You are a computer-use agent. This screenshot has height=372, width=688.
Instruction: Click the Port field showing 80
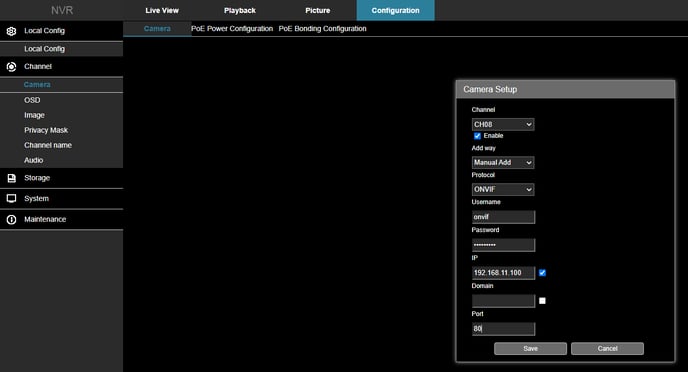[x=503, y=329]
